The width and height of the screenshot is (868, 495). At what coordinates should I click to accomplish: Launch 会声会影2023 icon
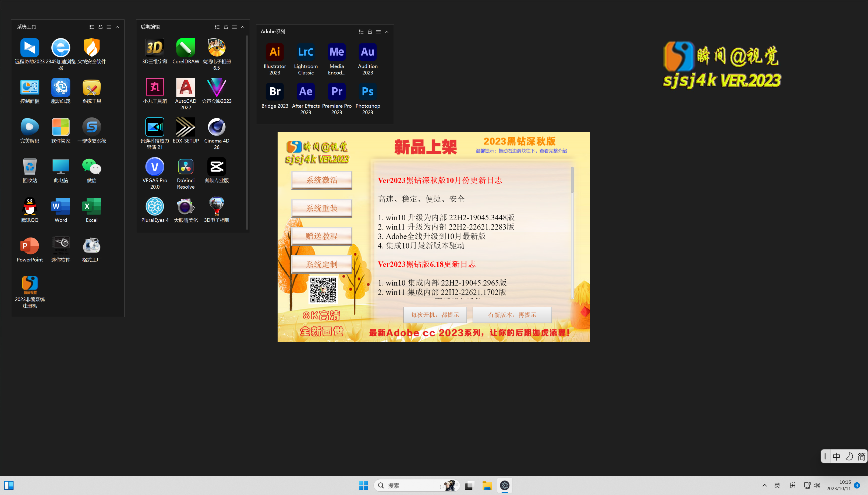pyautogui.click(x=217, y=91)
